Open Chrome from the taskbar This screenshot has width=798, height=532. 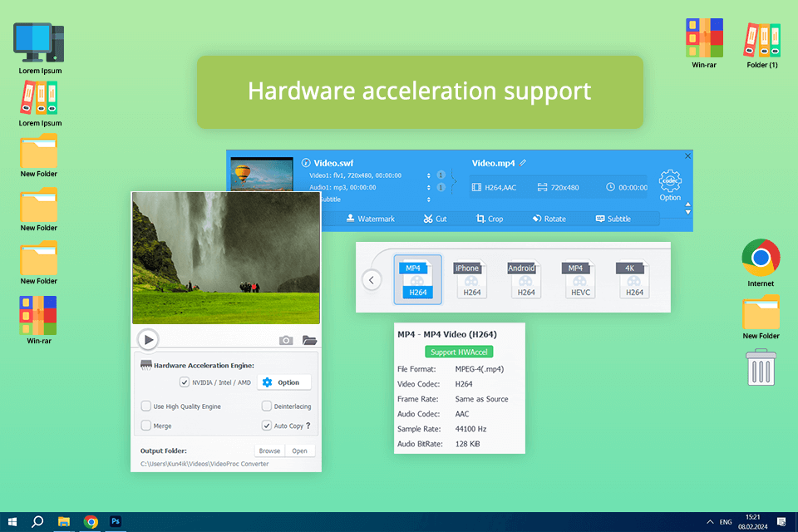[91, 521]
